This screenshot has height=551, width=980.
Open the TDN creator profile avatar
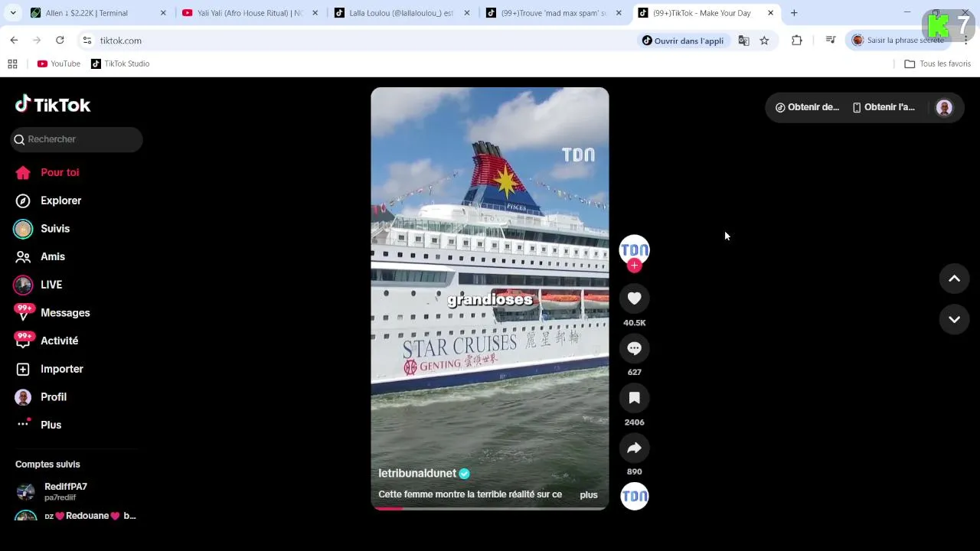click(x=634, y=249)
